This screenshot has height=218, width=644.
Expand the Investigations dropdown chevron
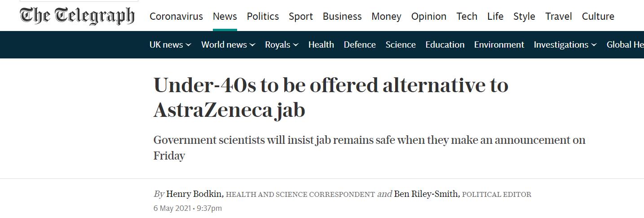pos(594,45)
